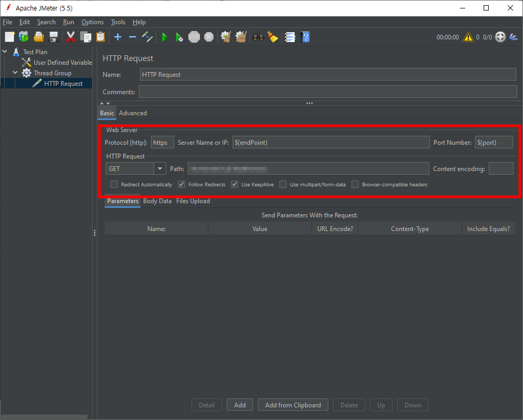The image size is (523, 420).
Task: Select the Parameters tab
Action: pyautogui.click(x=123, y=201)
